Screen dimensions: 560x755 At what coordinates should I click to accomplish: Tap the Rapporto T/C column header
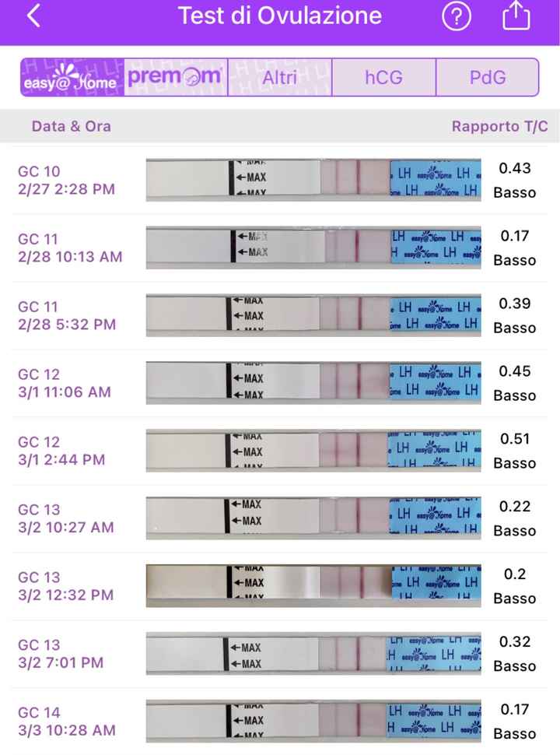pyautogui.click(x=500, y=126)
